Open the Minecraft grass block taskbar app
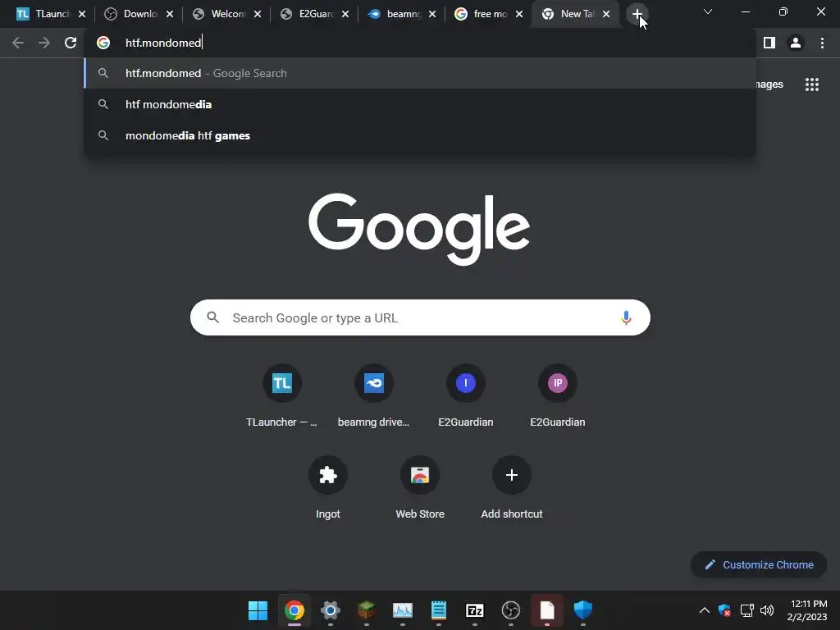This screenshot has width=840, height=630. (367, 610)
